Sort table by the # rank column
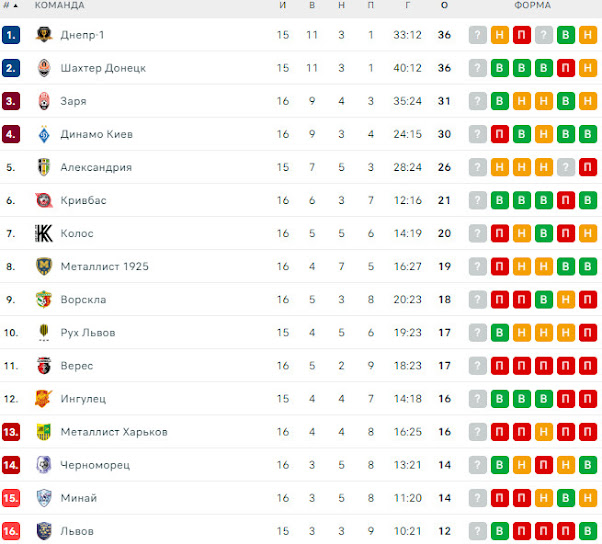Screen dimensions: 602x544 pos(10,5)
